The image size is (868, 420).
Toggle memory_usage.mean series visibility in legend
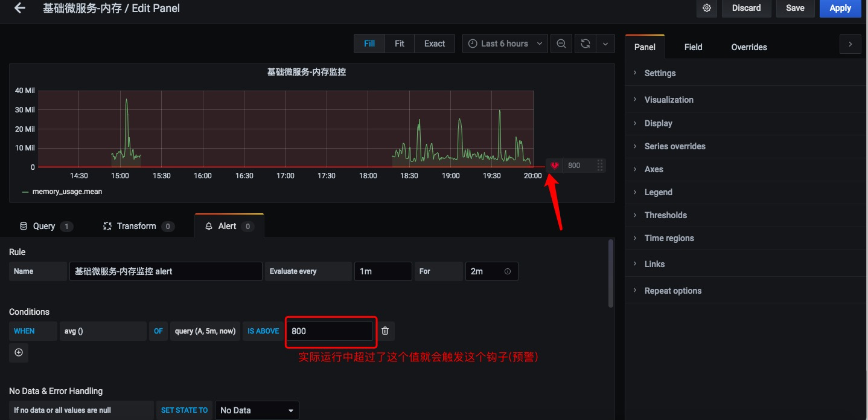[x=68, y=192]
